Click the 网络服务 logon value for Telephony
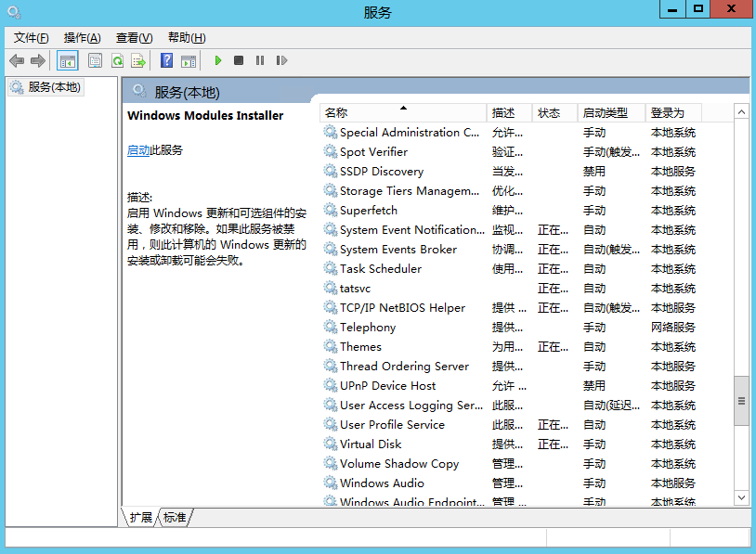The width and height of the screenshot is (756, 554). [673, 327]
